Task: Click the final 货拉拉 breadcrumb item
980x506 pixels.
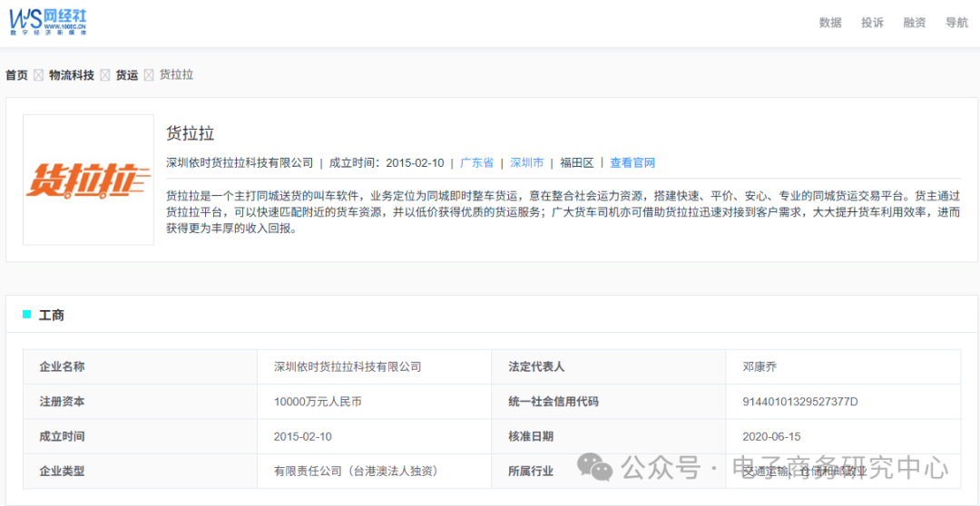Action: [x=176, y=75]
